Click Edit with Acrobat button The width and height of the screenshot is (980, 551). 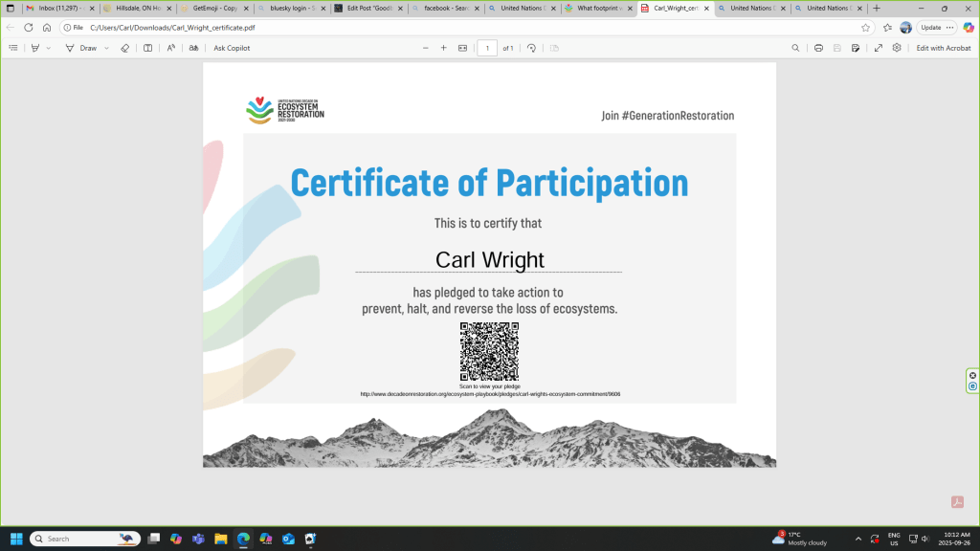tap(943, 48)
